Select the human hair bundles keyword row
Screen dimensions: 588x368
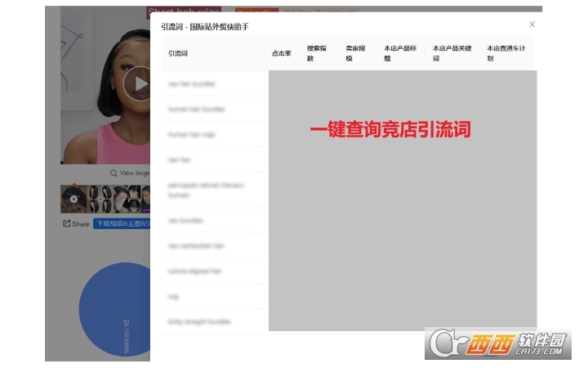(x=215, y=110)
